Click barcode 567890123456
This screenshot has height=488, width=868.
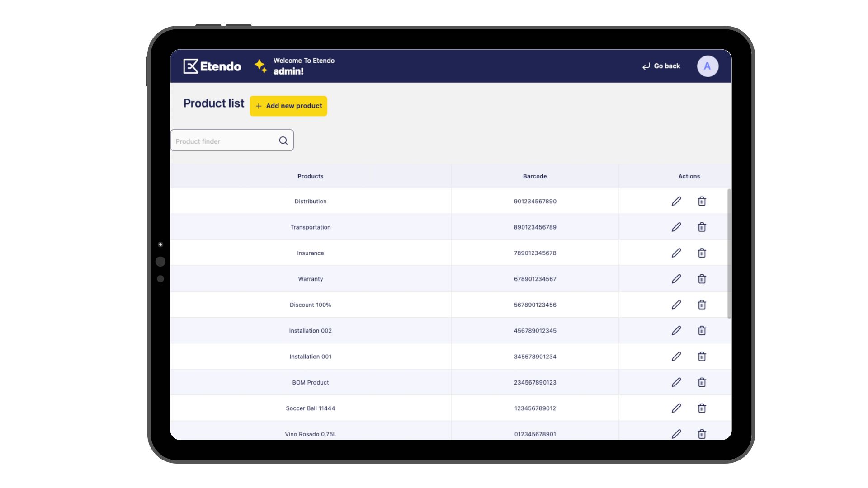point(535,305)
